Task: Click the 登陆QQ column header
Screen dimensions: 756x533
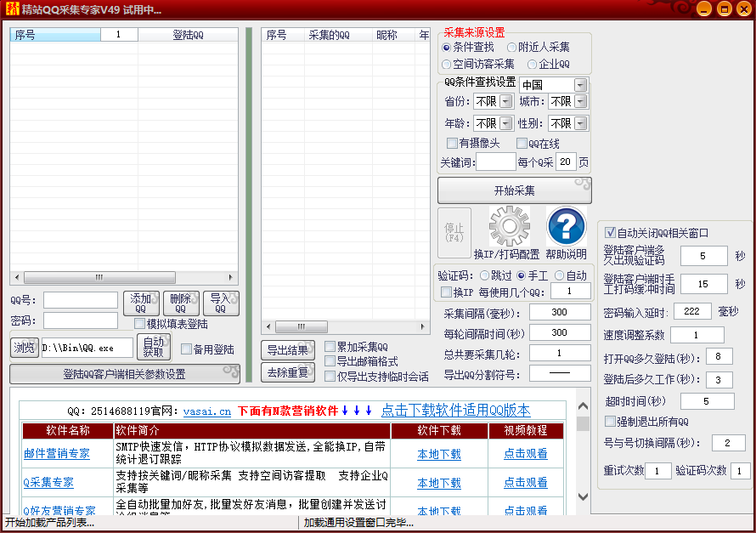Action: click(188, 35)
